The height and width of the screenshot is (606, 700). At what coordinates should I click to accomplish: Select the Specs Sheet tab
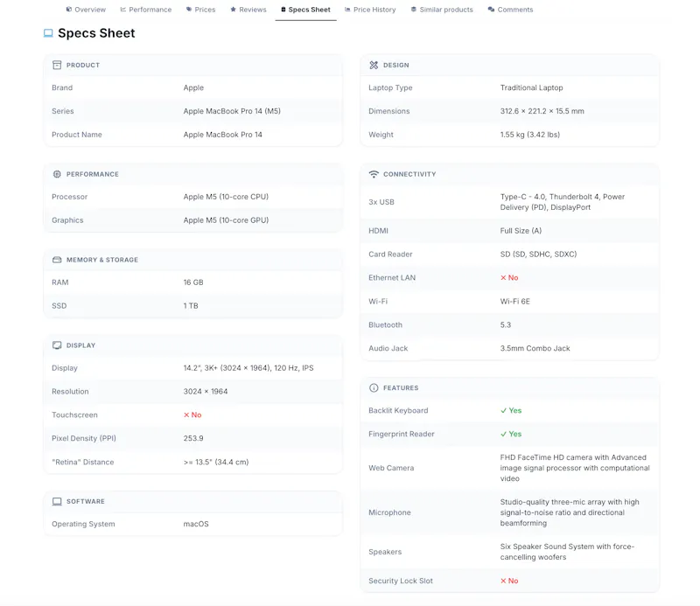(x=305, y=10)
